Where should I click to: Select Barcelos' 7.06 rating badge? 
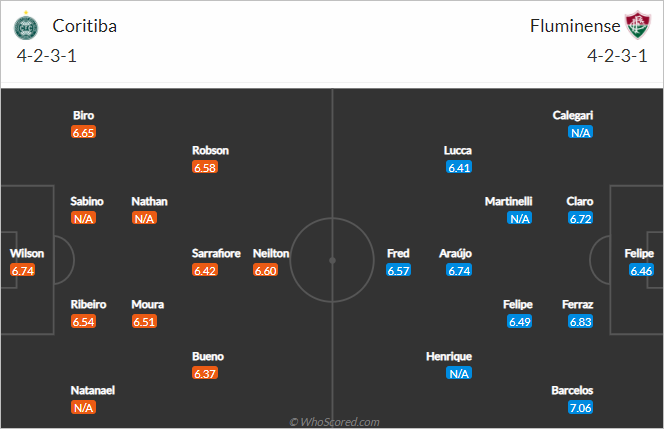580,407
